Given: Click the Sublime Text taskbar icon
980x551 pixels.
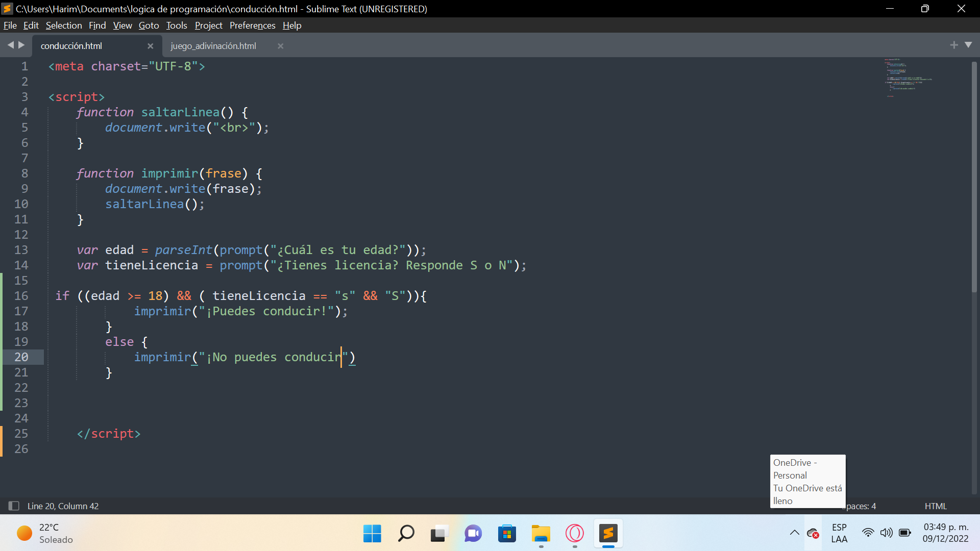Looking at the screenshot, I should click(x=608, y=534).
